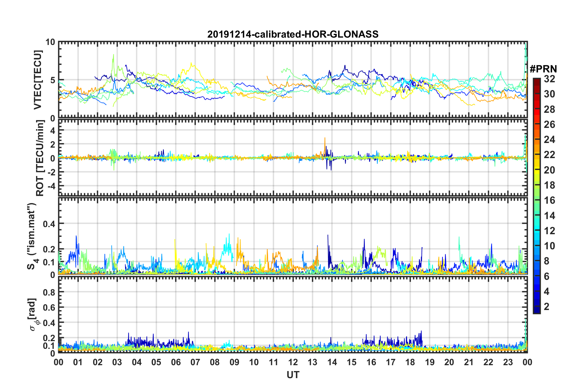Click the sigma phi [rad] axis label

tap(33, 315)
